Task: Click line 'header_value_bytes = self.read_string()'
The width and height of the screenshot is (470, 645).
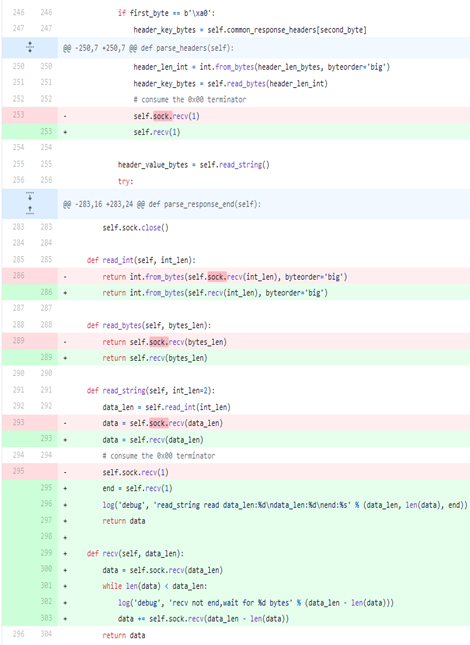Action: pyautogui.click(x=194, y=165)
